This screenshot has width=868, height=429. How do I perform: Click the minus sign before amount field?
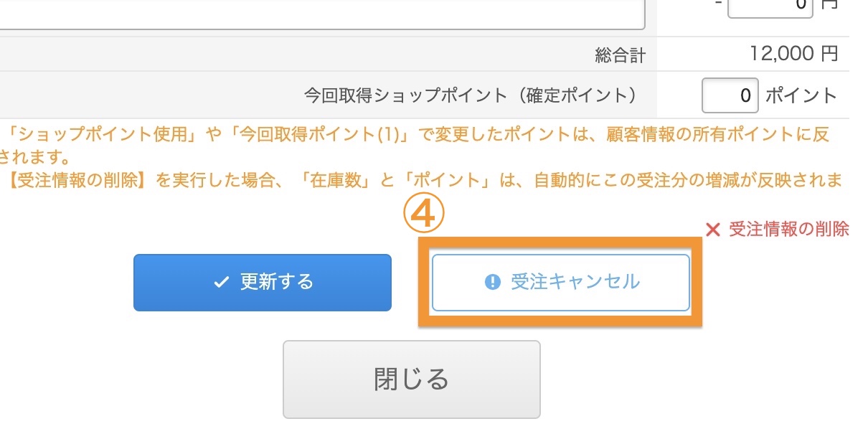717,6
